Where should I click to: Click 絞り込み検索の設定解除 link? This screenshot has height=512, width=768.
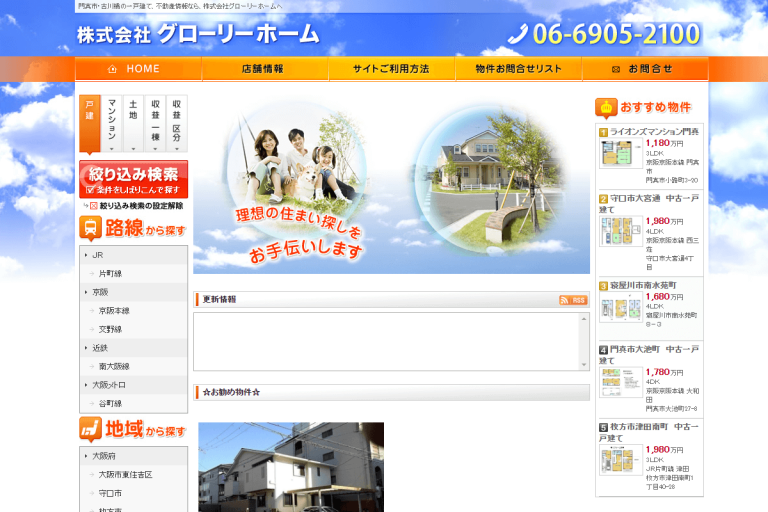click(x=141, y=206)
